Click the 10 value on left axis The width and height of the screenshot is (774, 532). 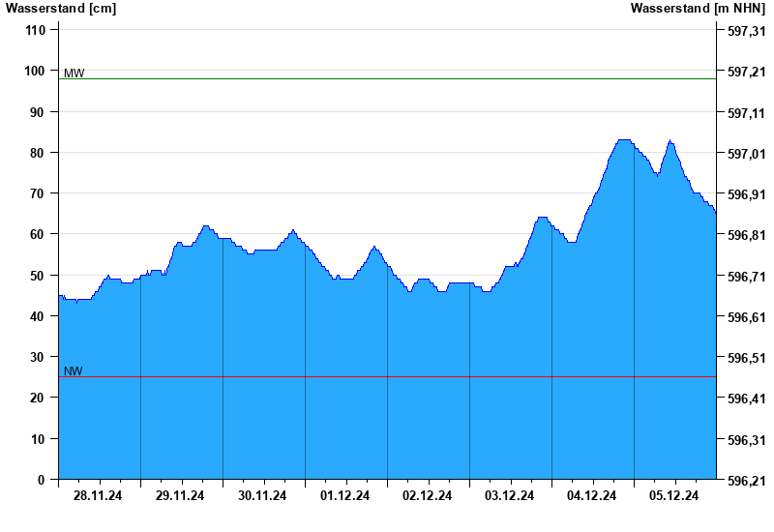[x=38, y=439]
